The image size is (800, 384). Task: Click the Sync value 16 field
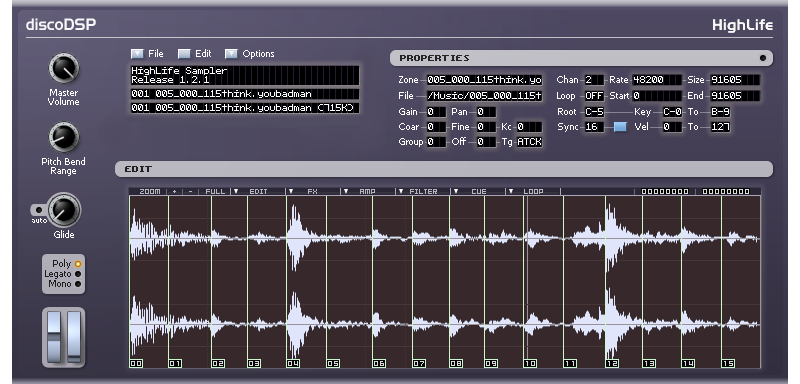pyautogui.click(x=594, y=127)
